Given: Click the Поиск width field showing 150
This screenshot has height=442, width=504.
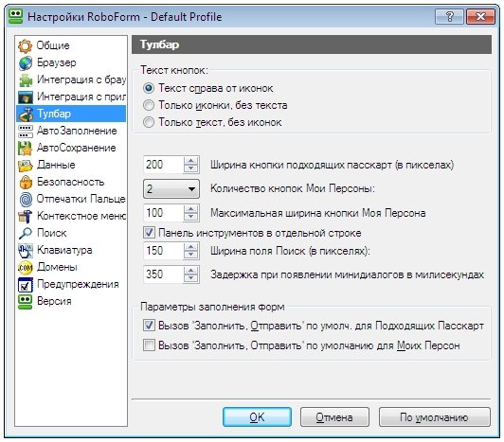Looking at the screenshot, I should 164,251.
